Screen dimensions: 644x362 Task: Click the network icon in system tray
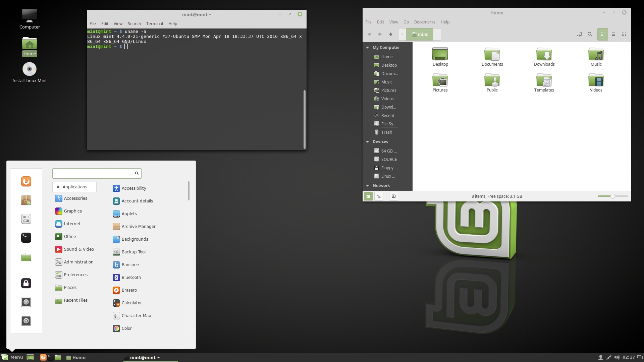(x=609, y=358)
